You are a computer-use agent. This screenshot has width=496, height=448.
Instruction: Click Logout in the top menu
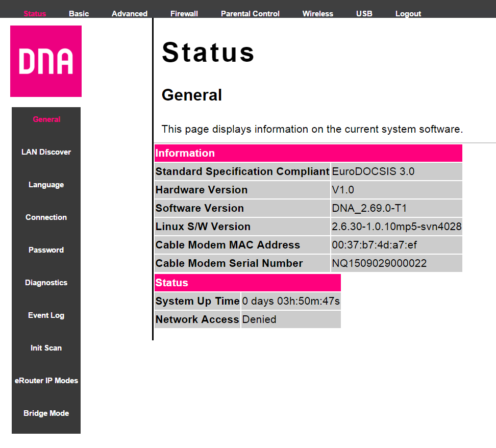tap(408, 14)
